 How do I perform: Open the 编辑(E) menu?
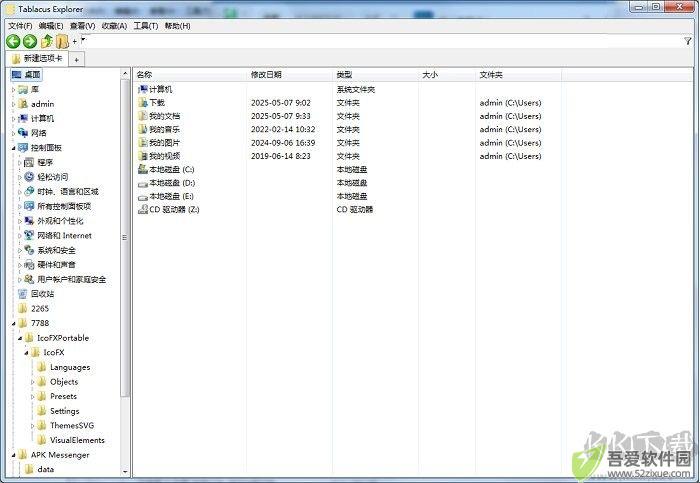pyautogui.click(x=51, y=26)
